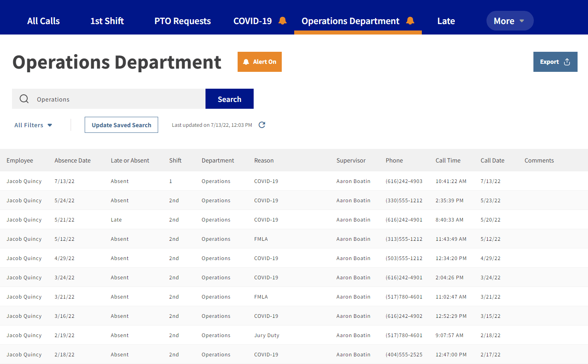Switch to the All Calls tab

(x=43, y=21)
